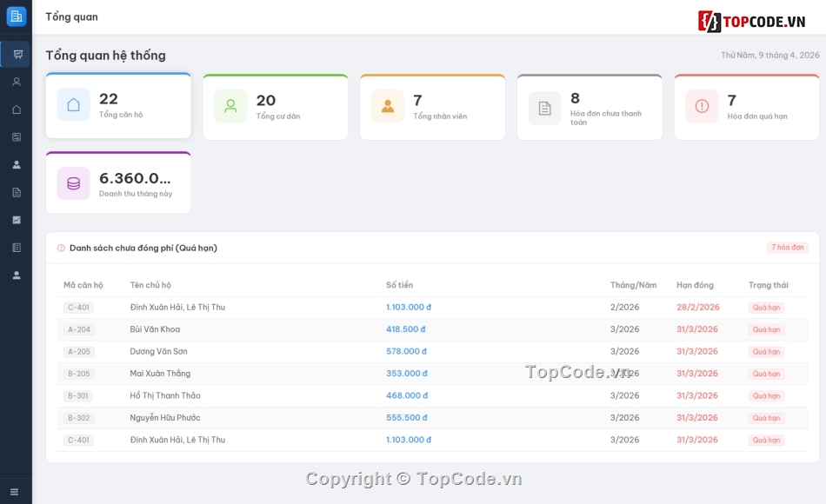Click the payment card icon in the sidebar
The width and height of the screenshot is (826, 504).
tap(16, 136)
